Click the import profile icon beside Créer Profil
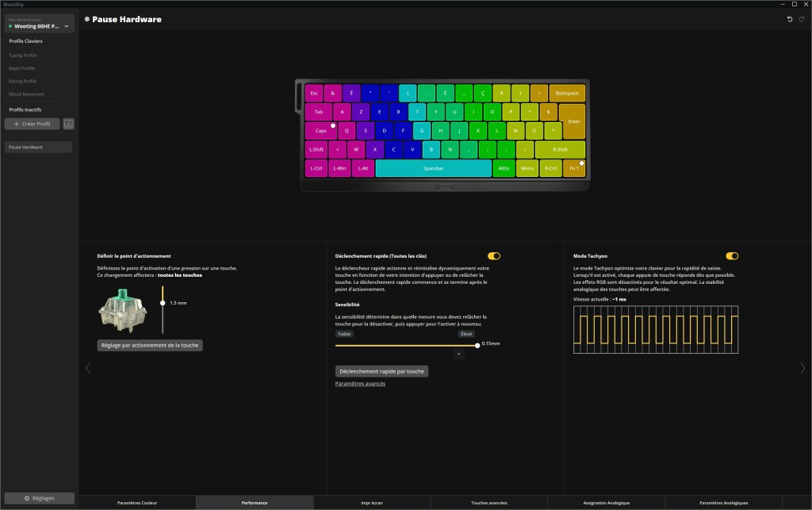 pos(68,124)
